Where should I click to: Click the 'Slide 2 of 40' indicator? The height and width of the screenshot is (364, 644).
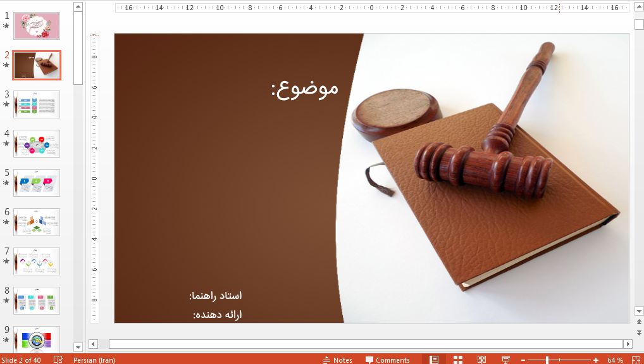[x=21, y=360]
